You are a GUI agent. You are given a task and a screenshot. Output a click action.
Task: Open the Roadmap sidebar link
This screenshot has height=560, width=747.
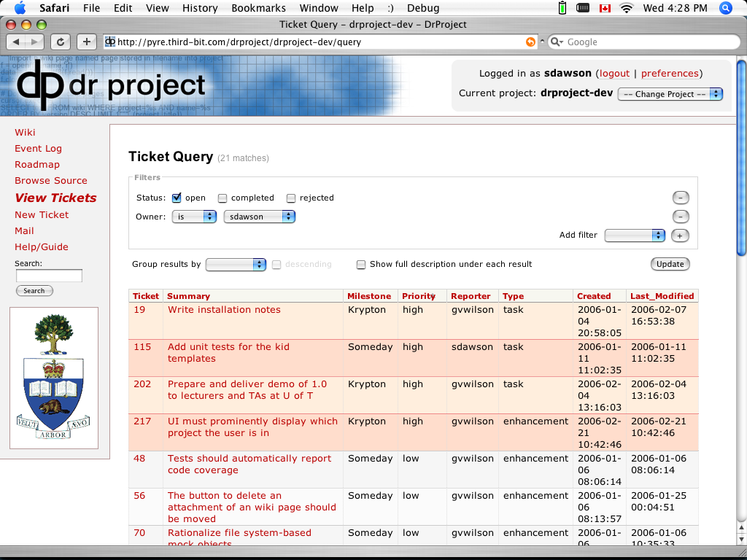pos(37,165)
